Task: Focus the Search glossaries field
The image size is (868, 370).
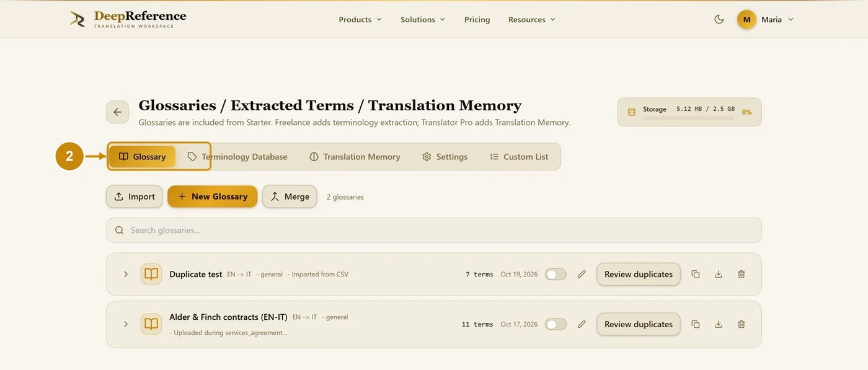Action: pos(434,230)
